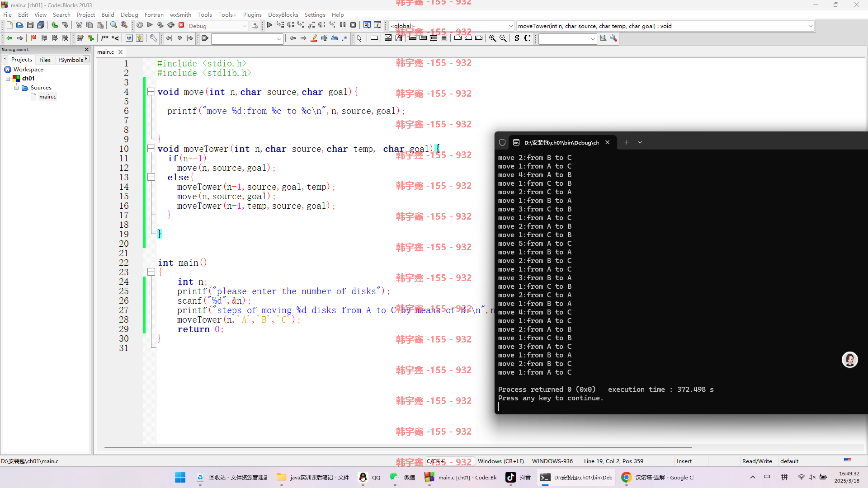Open the Debug build target dropdown
Image resolution: width=868 pixels, height=488 pixels.
coord(245,26)
